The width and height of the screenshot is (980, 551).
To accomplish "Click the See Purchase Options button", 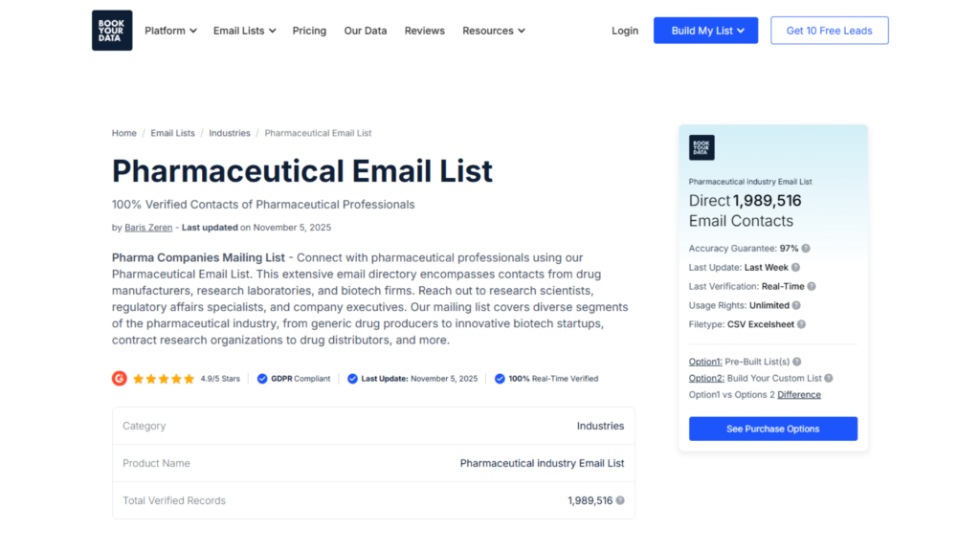I will click(x=773, y=429).
